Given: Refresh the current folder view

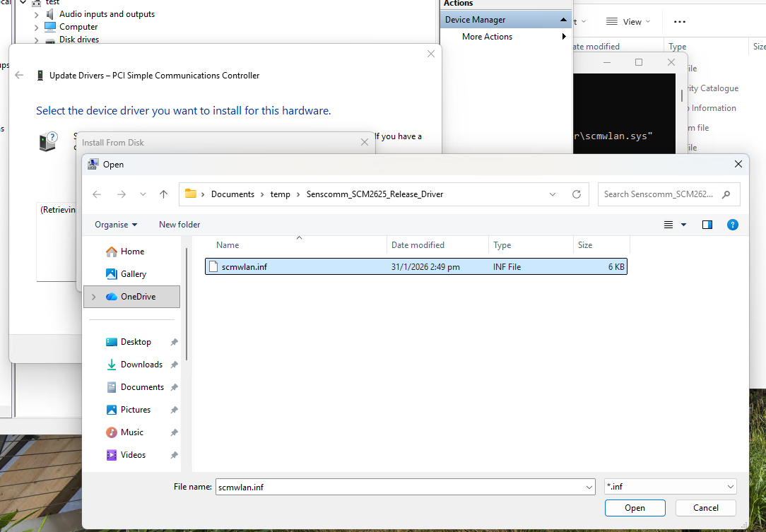Looking at the screenshot, I should (577, 194).
